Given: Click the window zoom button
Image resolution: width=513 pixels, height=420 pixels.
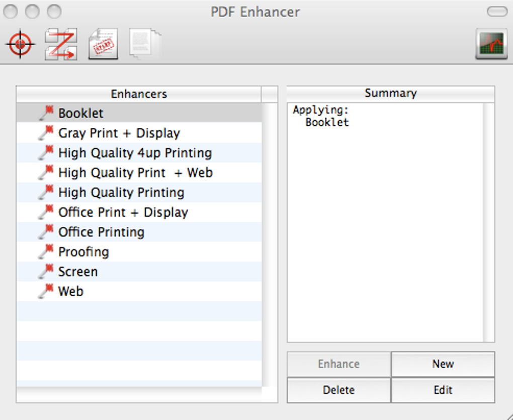Looking at the screenshot, I should [54, 12].
